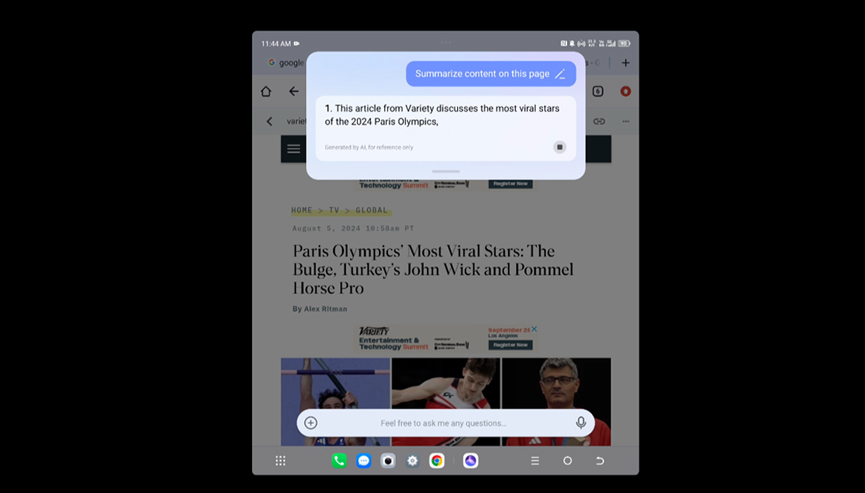Activate microphone voice input
Screen dimensions: 865x493
click(581, 423)
